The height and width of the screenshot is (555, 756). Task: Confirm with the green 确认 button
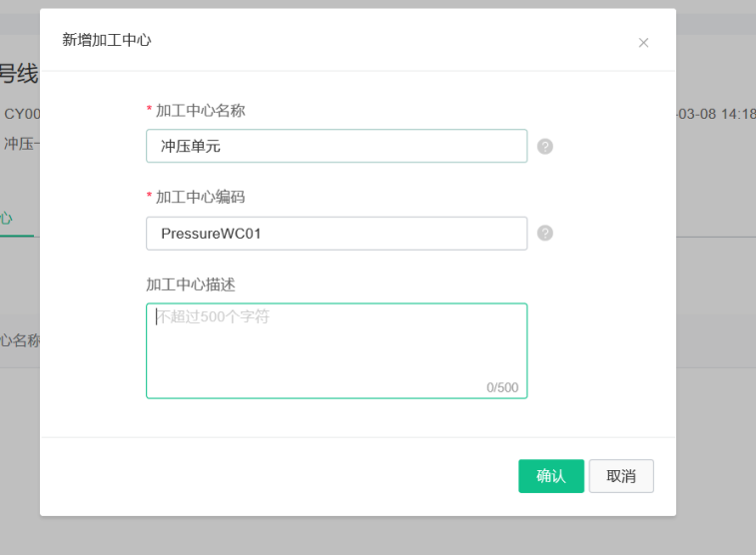551,476
